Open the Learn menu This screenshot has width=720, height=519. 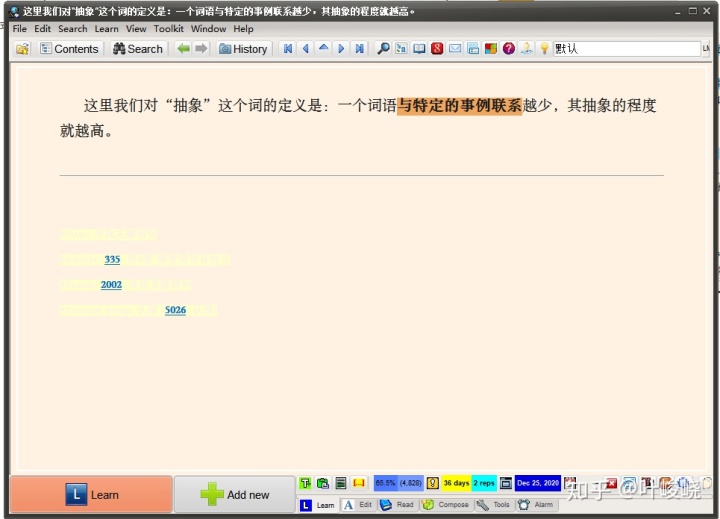pyautogui.click(x=107, y=28)
